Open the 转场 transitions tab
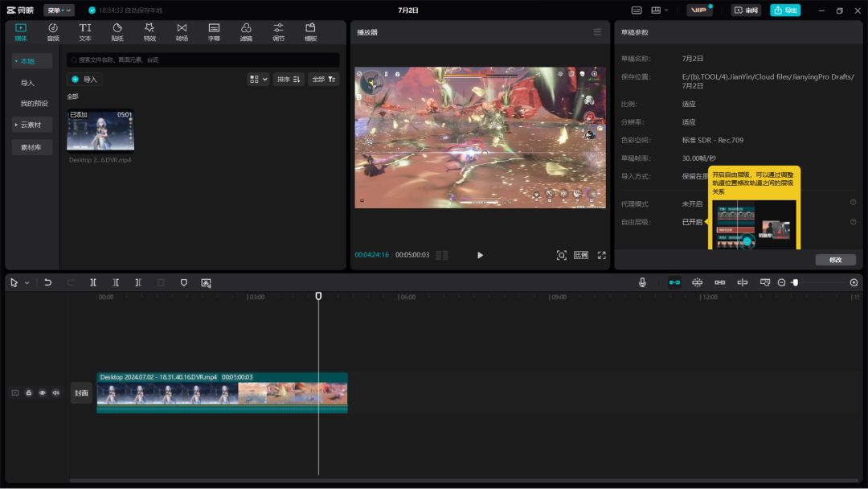The width and height of the screenshot is (868, 489). (x=182, y=32)
